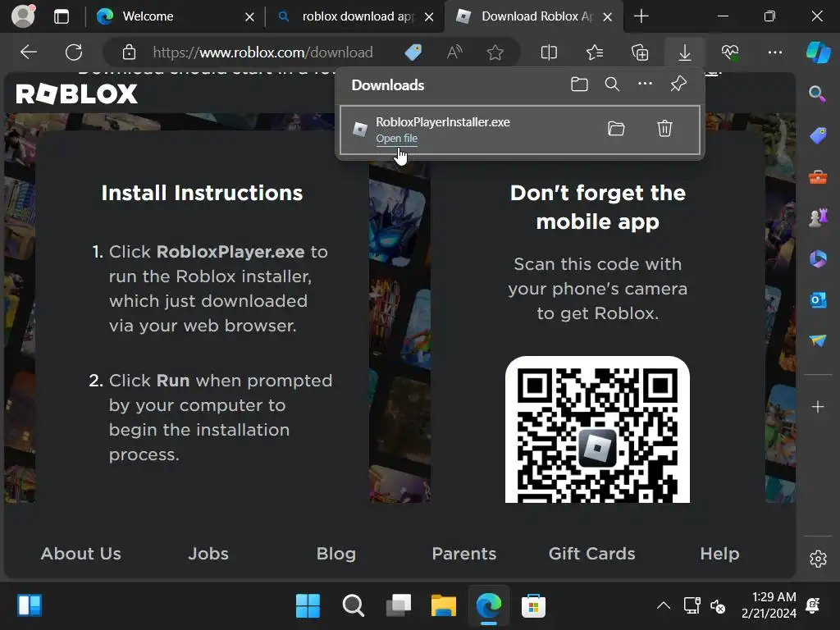Open the shopping price tag in address bar
The image size is (840, 630).
click(413, 52)
